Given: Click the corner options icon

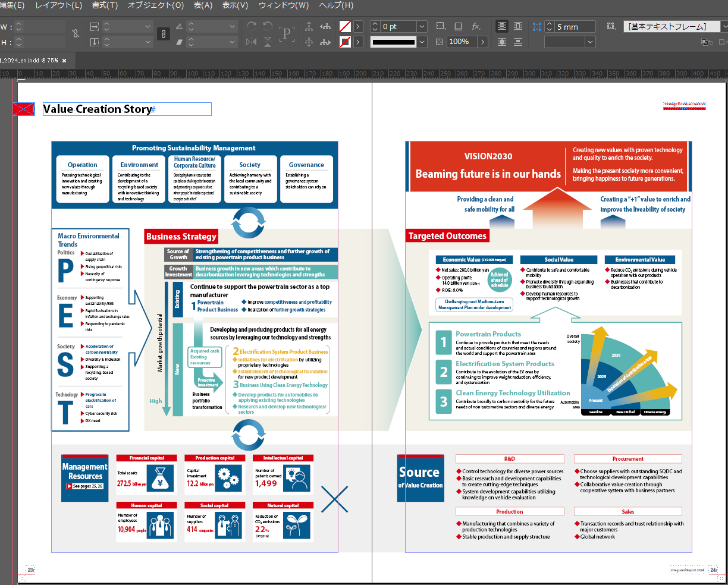Looking at the screenshot, I should pyautogui.click(x=441, y=26).
